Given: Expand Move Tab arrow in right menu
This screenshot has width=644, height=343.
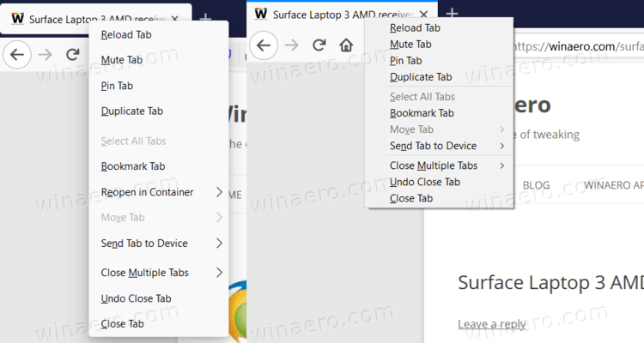Looking at the screenshot, I should pos(502,129).
